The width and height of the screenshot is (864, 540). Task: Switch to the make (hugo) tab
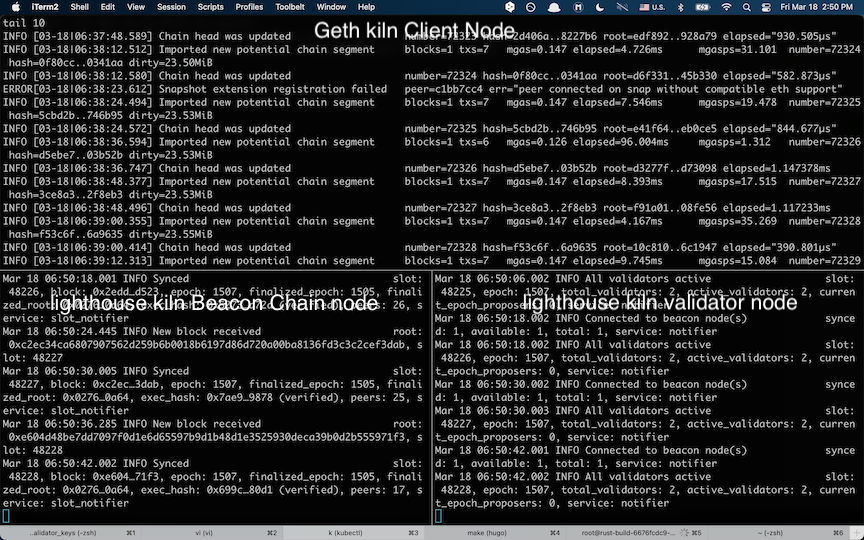click(x=495, y=533)
